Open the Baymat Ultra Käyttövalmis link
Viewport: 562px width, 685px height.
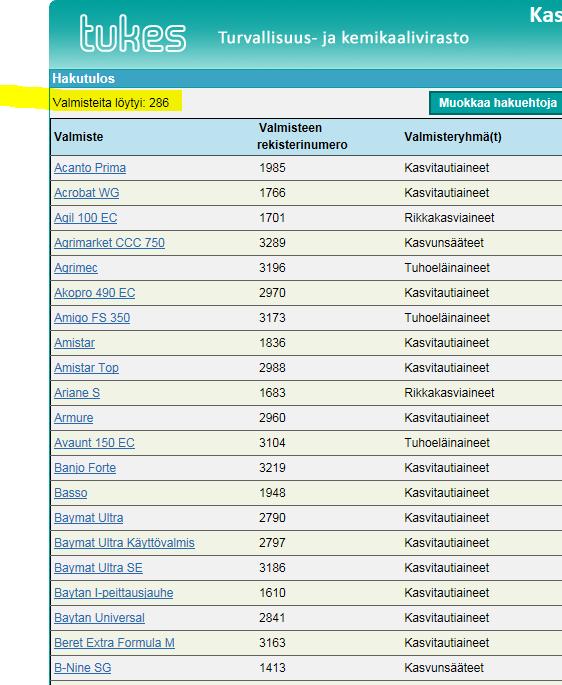pyautogui.click(x=125, y=543)
